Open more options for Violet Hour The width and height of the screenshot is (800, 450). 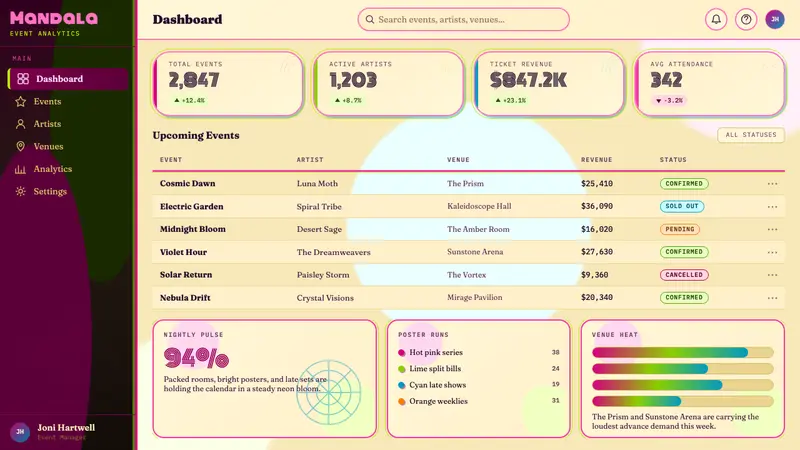pos(772,252)
